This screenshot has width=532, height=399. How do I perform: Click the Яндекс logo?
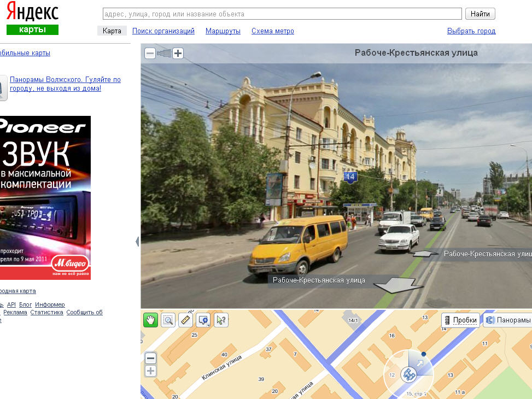tap(33, 11)
